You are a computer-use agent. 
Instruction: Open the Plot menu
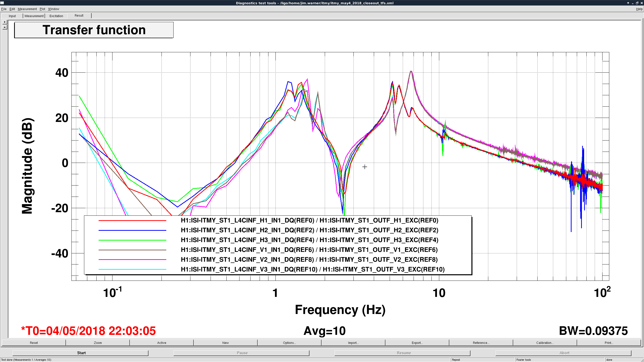tap(42, 9)
